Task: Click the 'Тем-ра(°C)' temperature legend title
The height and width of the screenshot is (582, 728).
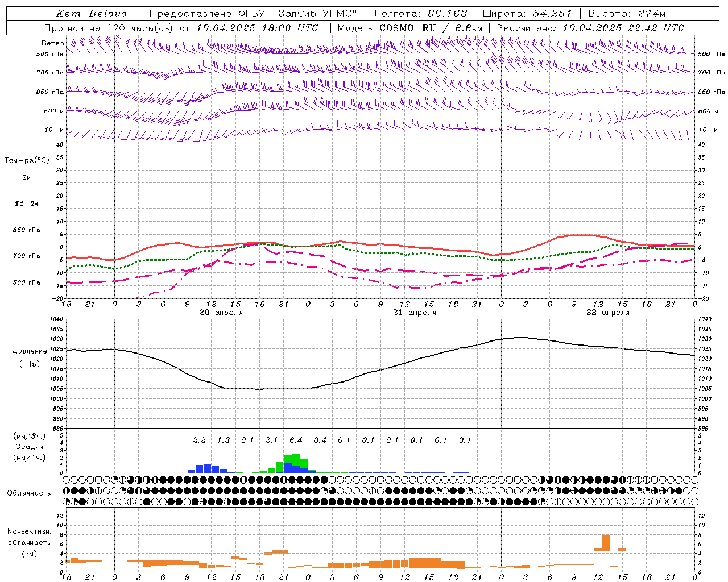Action: tap(27, 160)
